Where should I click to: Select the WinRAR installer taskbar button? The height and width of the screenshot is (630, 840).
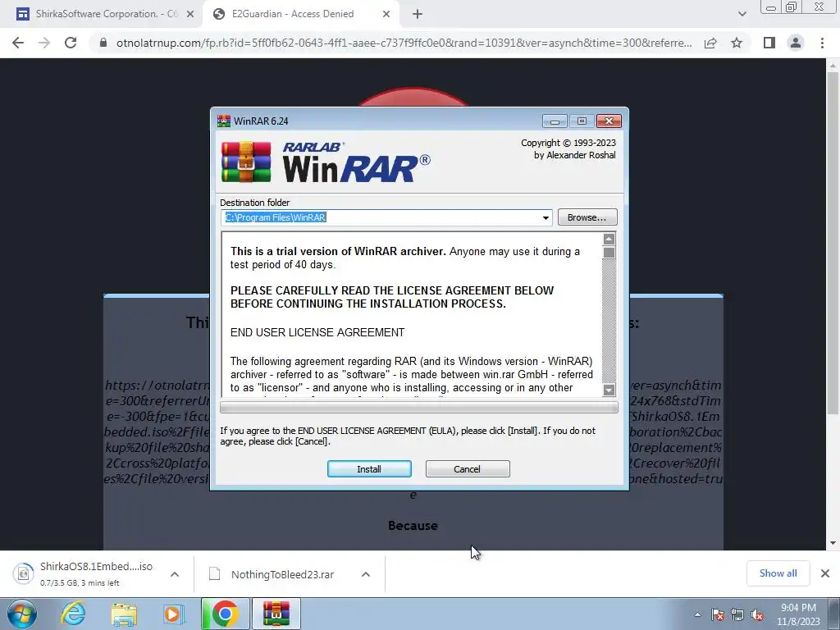pyautogui.click(x=276, y=614)
